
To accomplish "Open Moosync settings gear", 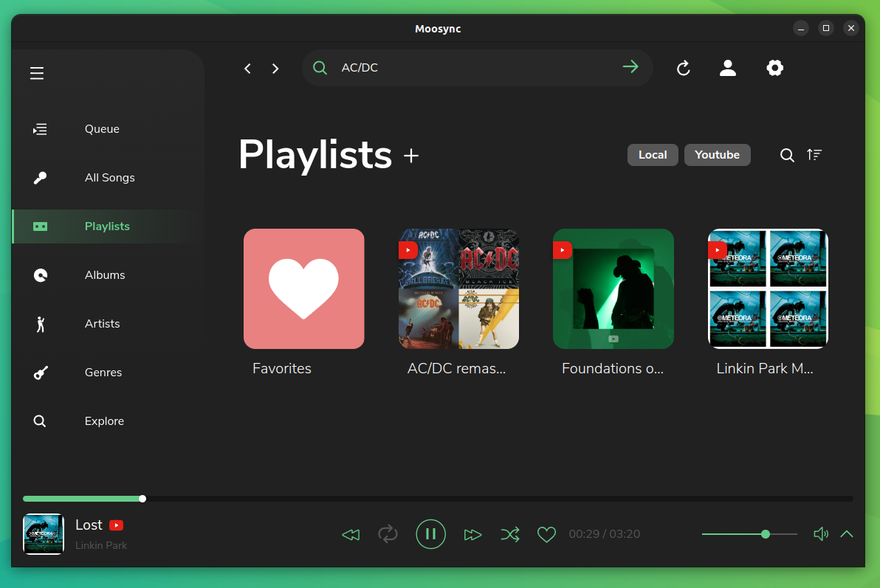I will 774,67.
